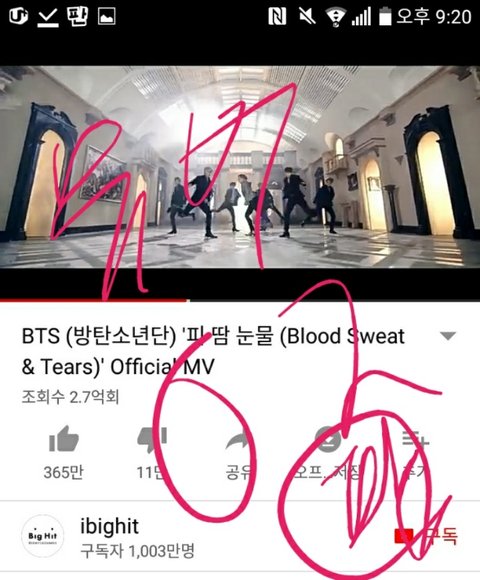Tap the Blood Sweat & Tears video player
This screenshot has height=580, width=480.
click(240, 167)
